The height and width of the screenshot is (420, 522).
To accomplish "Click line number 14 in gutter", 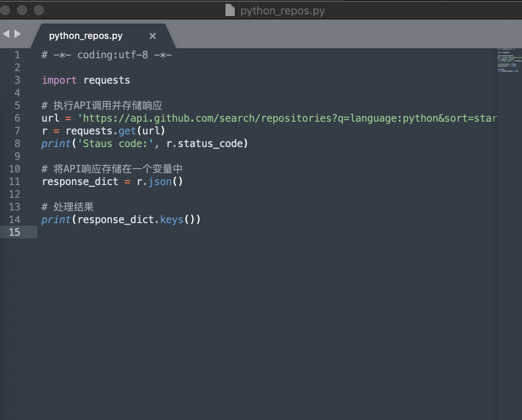I will coord(14,220).
